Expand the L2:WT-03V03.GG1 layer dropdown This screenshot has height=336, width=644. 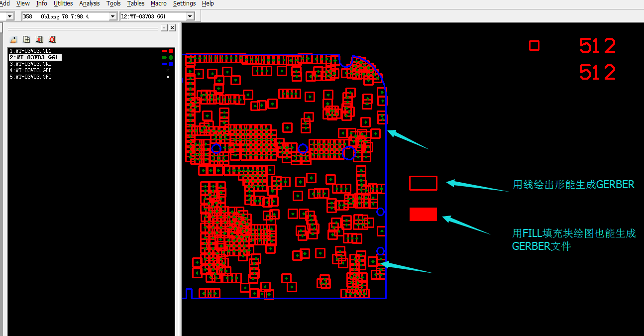[x=190, y=16]
